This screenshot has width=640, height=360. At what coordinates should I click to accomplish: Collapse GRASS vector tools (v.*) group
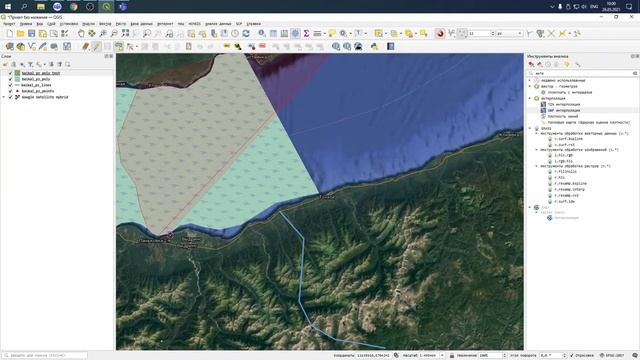pyautogui.click(x=536, y=133)
